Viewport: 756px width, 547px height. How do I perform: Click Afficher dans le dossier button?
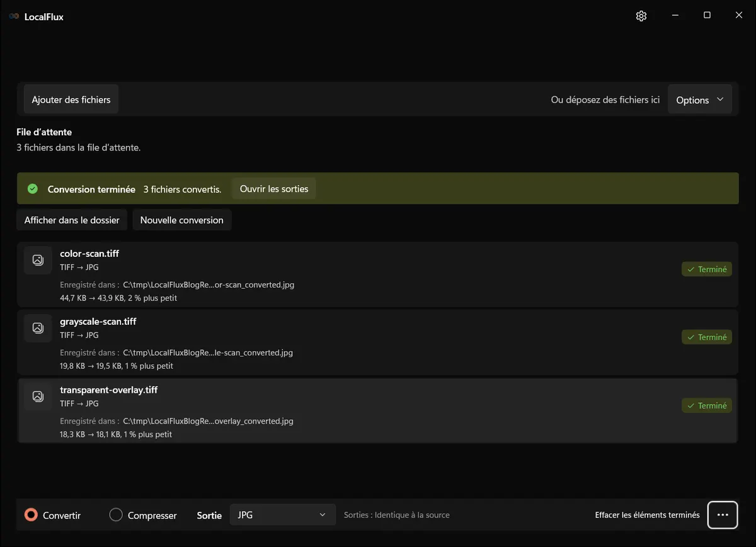[x=72, y=220]
